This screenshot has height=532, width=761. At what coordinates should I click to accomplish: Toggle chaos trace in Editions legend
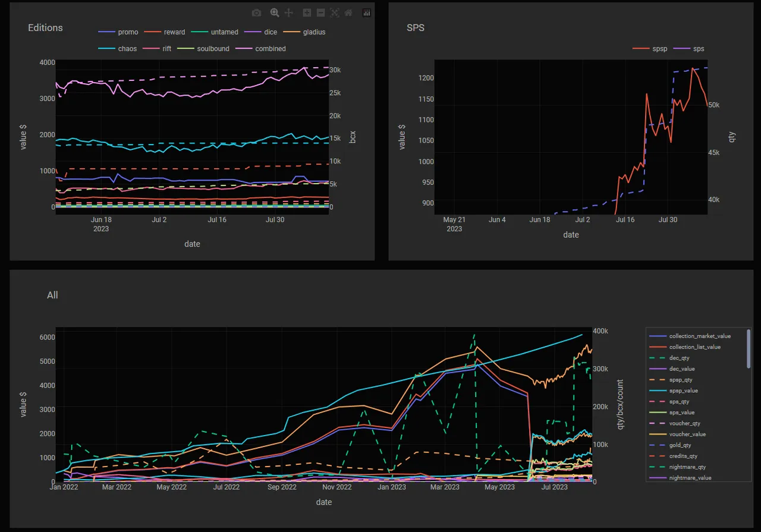point(117,49)
